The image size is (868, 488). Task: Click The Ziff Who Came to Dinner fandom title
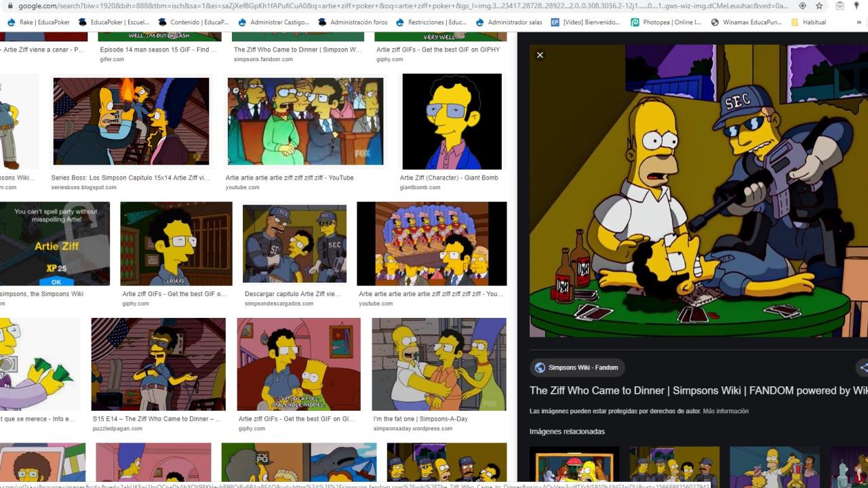(298, 49)
